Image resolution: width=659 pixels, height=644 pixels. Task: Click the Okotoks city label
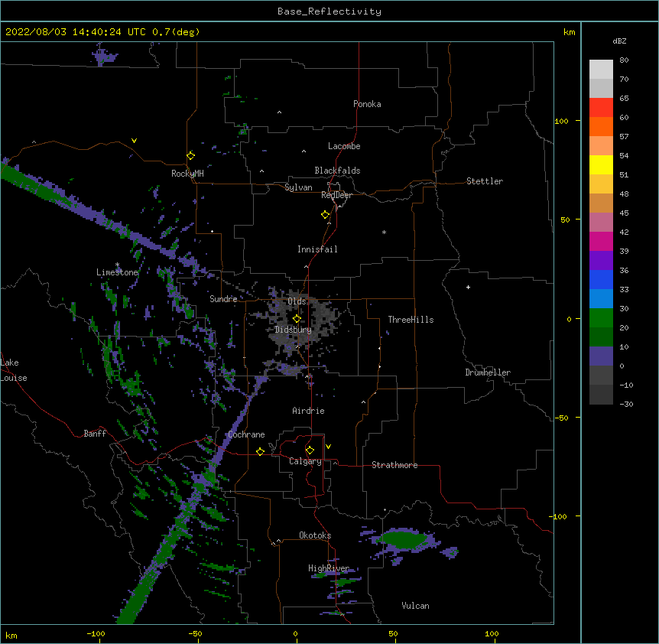click(315, 535)
